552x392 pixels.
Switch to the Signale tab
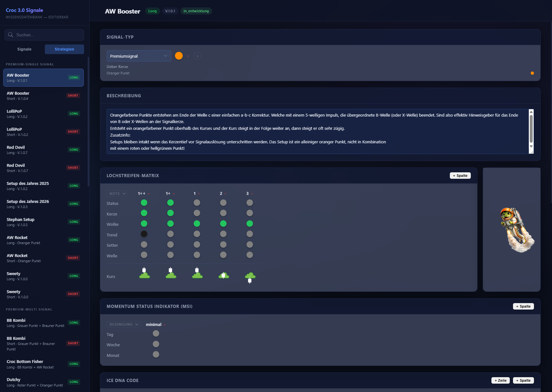[x=24, y=49]
